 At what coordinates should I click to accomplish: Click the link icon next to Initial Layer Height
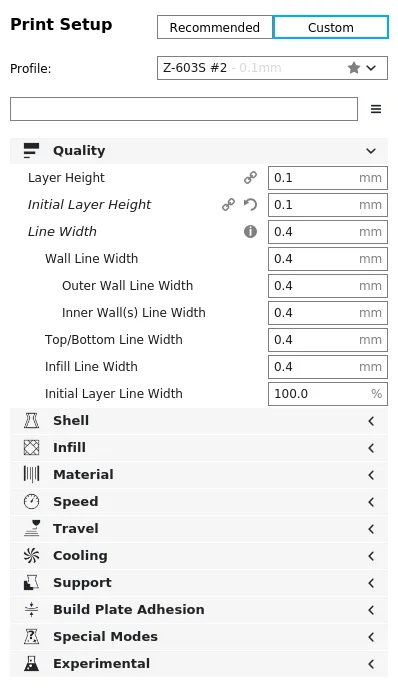point(228,204)
